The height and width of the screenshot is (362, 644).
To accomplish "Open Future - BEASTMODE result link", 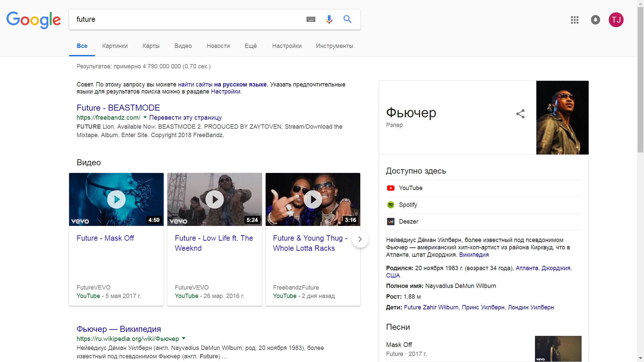I will click(x=118, y=108).
